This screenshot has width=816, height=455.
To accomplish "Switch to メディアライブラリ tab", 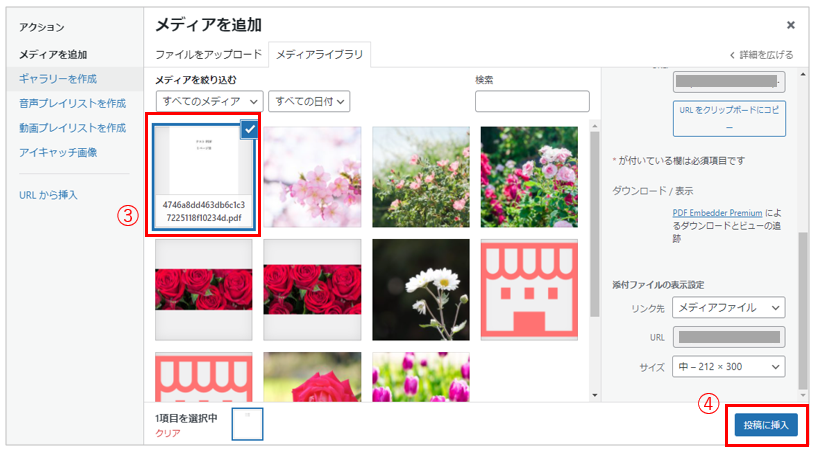I will pos(320,54).
